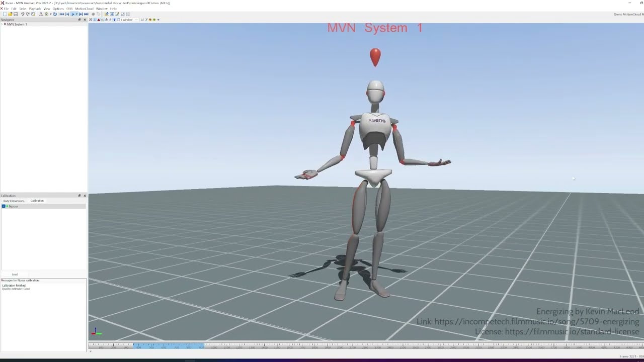Click the blue down-arrow icon in the viewport toolbar
The height and width of the screenshot is (362, 644).
[x=114, y=20]
